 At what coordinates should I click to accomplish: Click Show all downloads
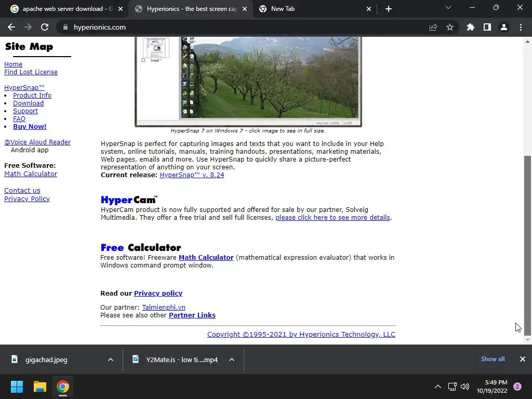click(x=493, y=359)
